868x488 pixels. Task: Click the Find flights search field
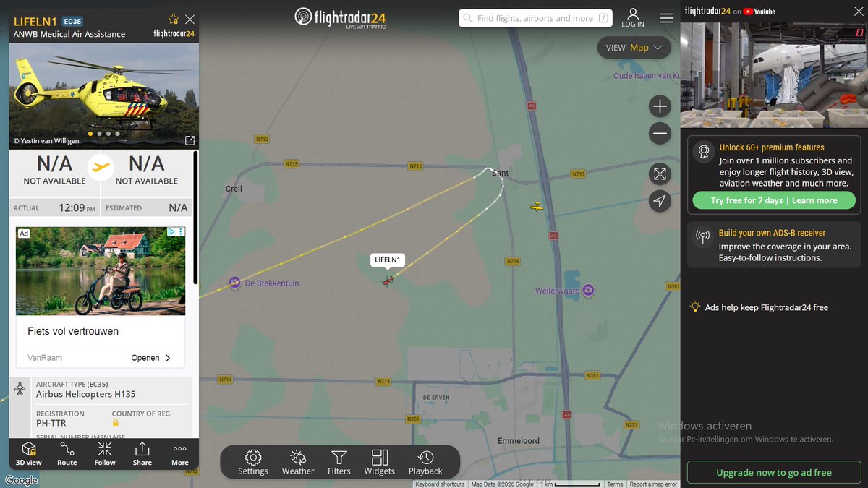coord(535,18)
